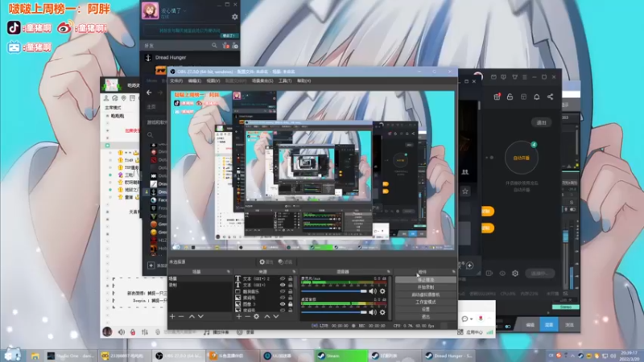Open source properties gear in sources toolbar
Screen dimensions: 644x362
tap(256, 316)
